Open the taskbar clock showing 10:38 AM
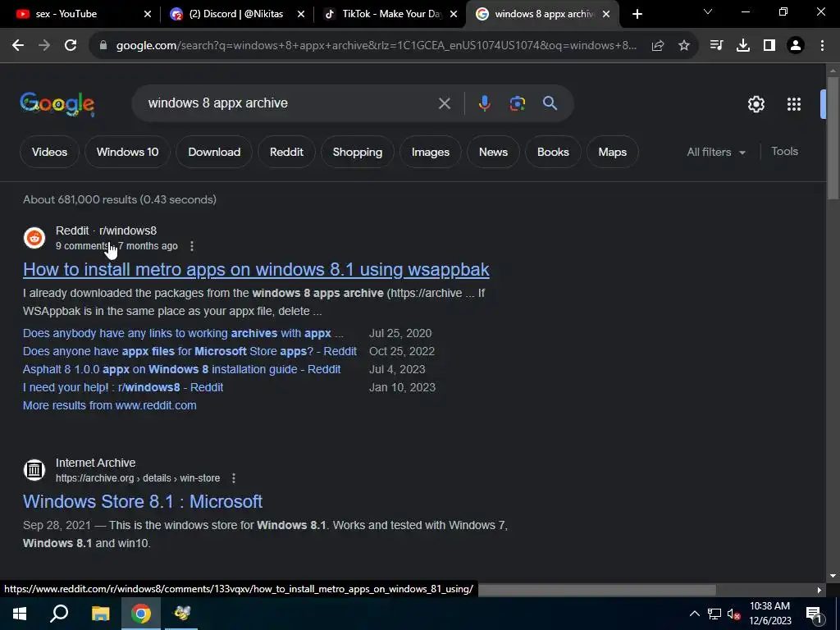Image resolution: width=840 pixels, height=630 pixels. click(x=769, y=614)
